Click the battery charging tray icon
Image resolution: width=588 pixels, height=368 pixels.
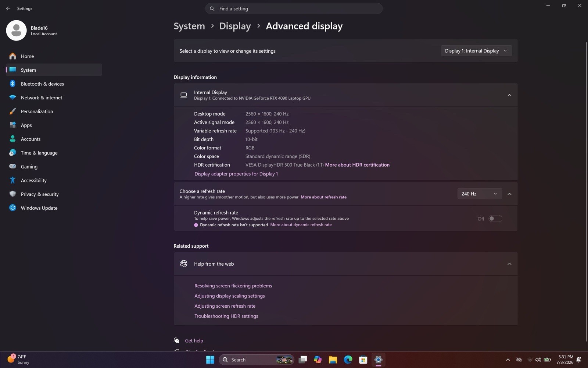[547, 360]
